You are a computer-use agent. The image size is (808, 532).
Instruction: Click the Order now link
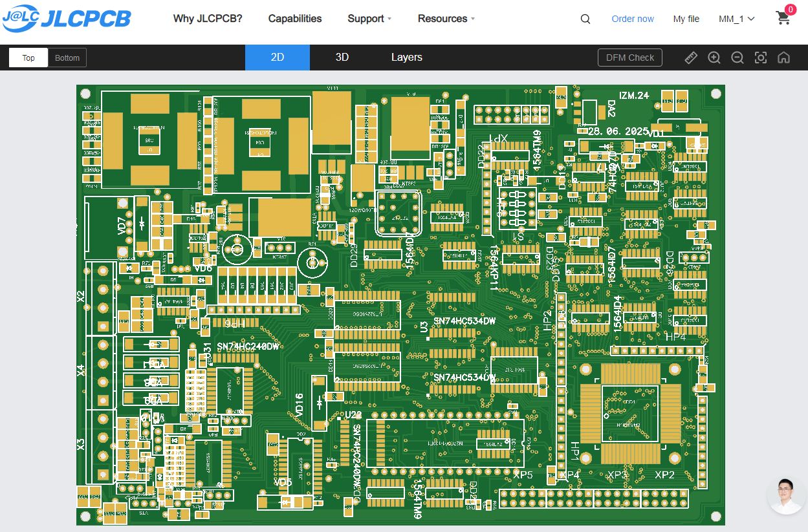633,19
